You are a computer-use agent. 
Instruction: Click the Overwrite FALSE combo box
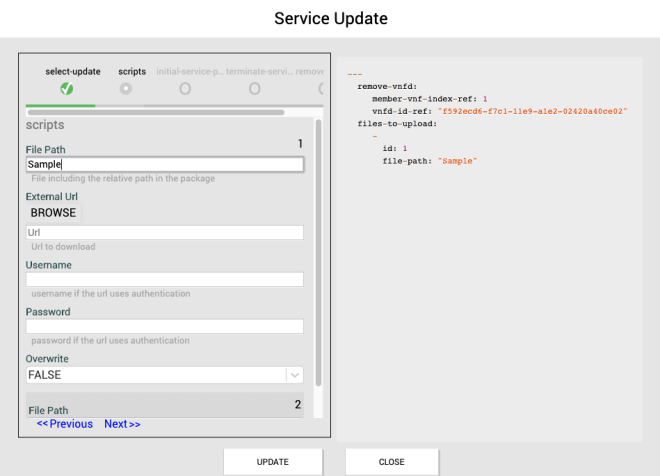pyautogui.click(x=155, y=375)
